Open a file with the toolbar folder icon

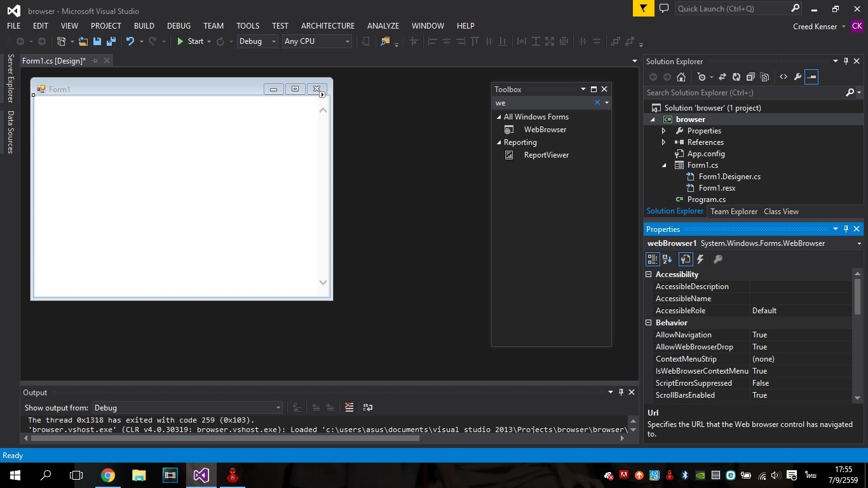[83, 41]
